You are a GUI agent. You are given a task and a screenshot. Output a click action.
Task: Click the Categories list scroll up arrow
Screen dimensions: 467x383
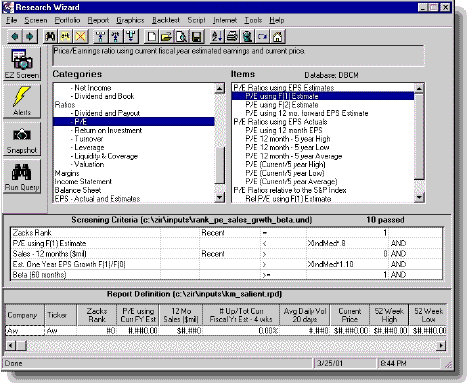(219, 88)
